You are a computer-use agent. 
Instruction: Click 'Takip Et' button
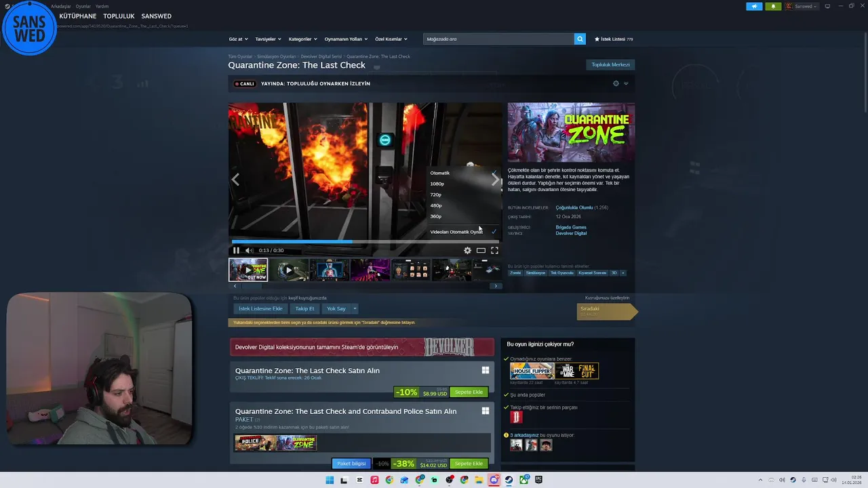click(x=304, y=308)
